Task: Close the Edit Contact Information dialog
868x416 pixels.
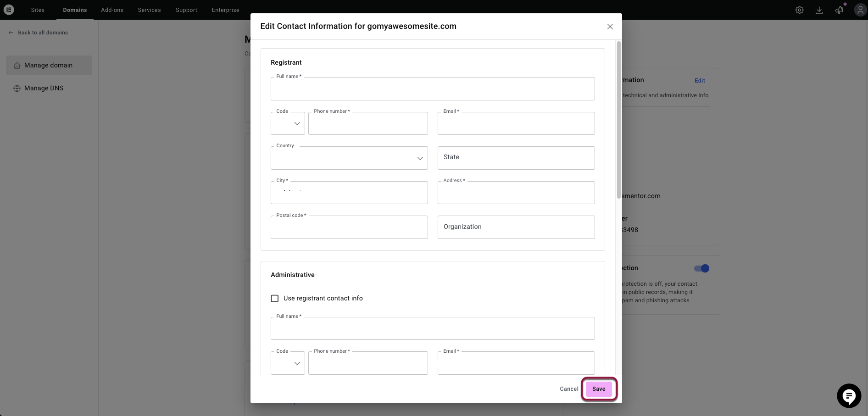Action: point(610,27)
